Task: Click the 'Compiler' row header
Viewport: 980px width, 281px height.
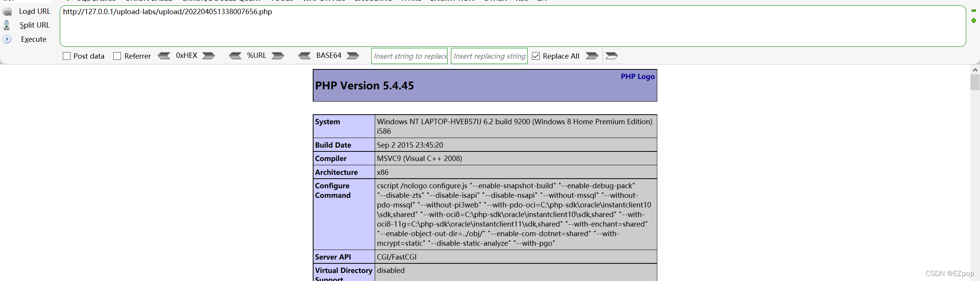Action: coord(344,158)
